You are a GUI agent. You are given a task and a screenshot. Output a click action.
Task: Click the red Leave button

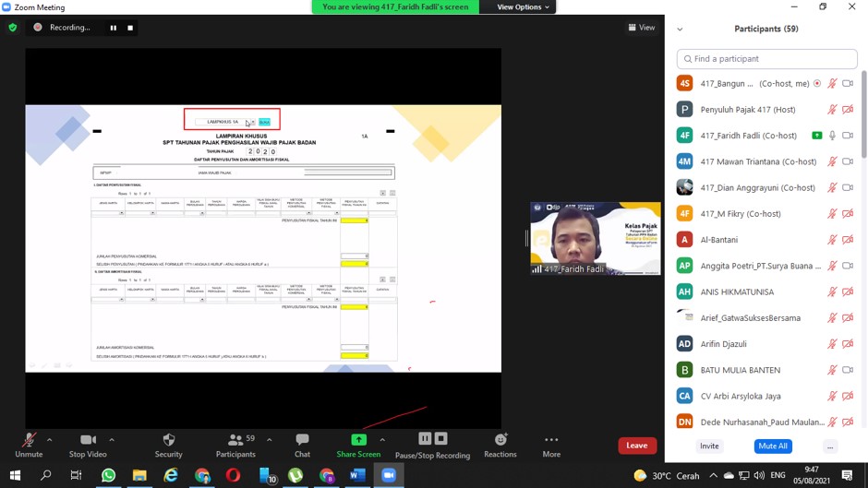pyautogui.click(x=636, y=446)
